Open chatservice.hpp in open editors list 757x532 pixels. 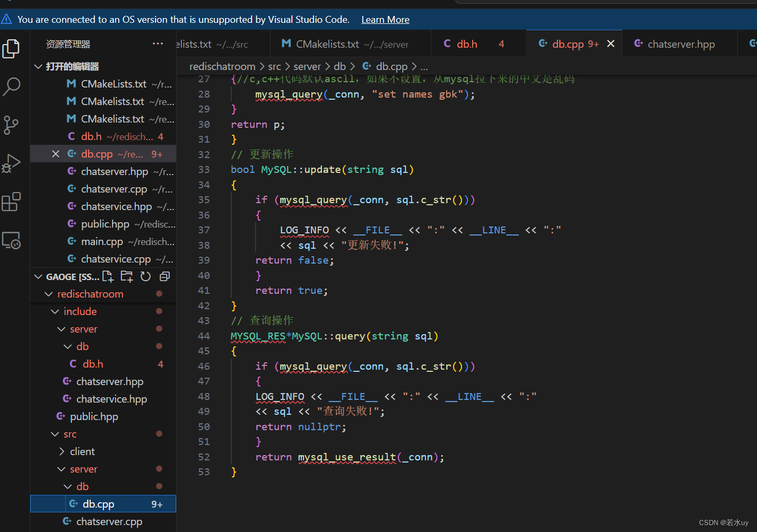(x=103, y=206)
